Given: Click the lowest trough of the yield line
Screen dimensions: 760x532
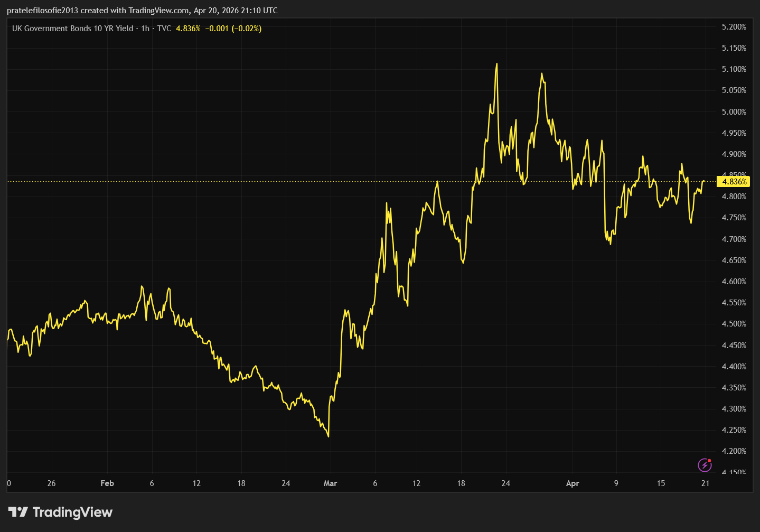Looking at the screenshot, I should (x=329, y=436).
